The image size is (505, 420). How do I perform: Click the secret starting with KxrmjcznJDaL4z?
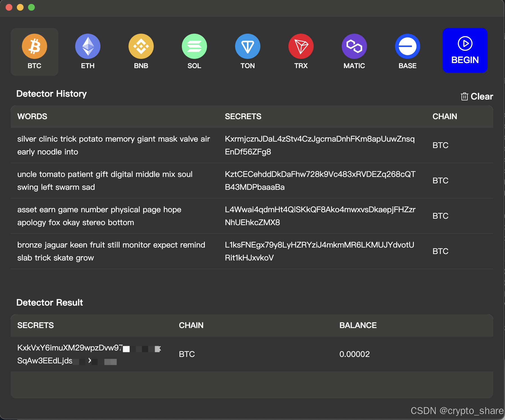click(x=320, y=145)
